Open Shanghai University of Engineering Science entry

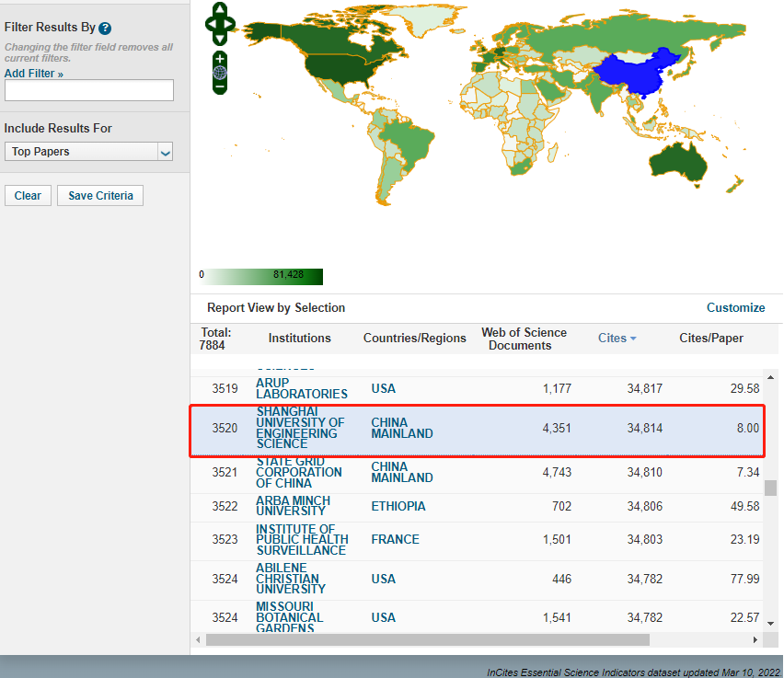coord(300,428)
